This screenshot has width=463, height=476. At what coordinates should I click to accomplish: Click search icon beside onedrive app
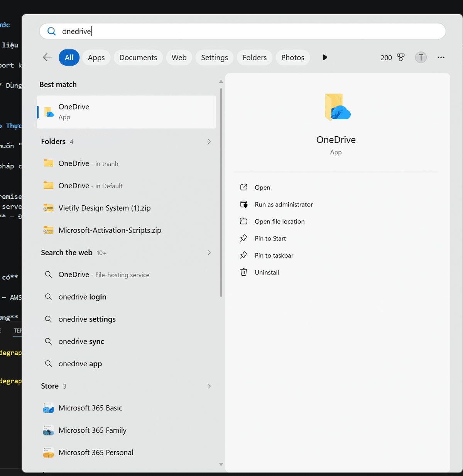48,364
